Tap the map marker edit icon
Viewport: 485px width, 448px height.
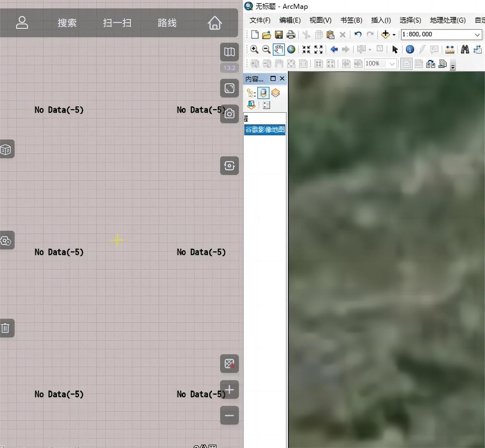[229, 364]
